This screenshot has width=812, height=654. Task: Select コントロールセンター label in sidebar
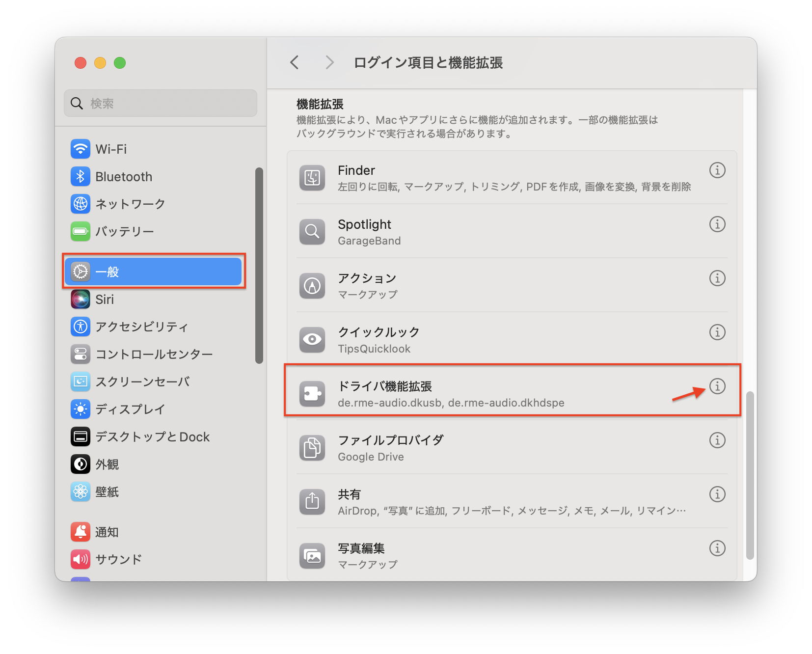click(154, 354)
